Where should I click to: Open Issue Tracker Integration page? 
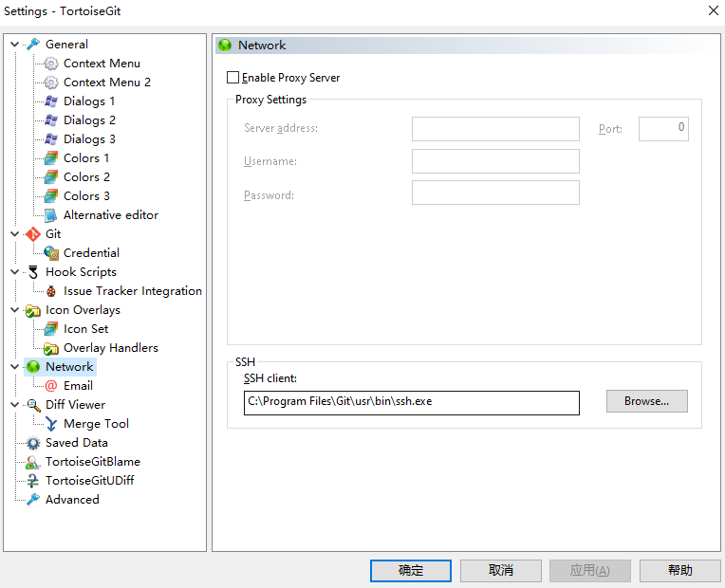(133, 291)
